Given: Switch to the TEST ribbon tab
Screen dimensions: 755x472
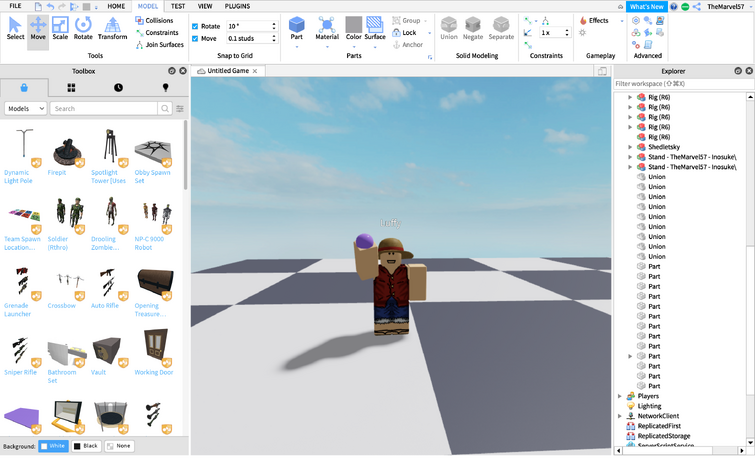Looking at the screenshot, I should pos(178,6).
